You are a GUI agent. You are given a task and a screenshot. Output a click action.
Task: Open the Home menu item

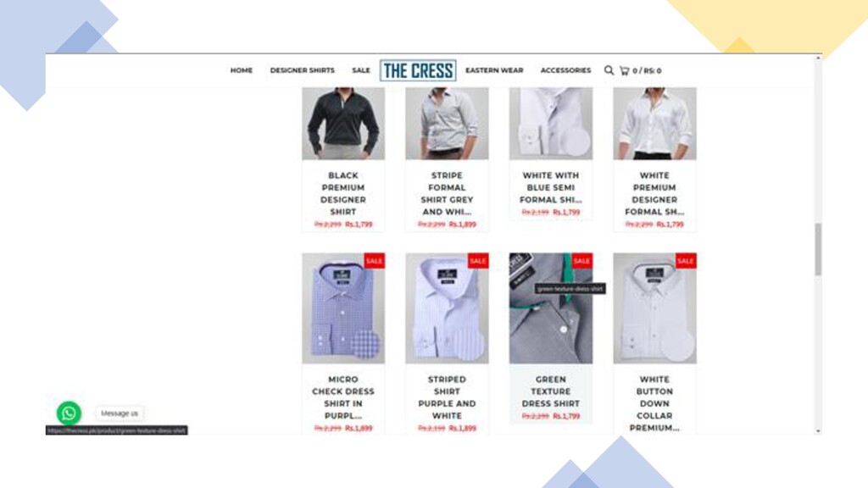click(x=242, y=70)
